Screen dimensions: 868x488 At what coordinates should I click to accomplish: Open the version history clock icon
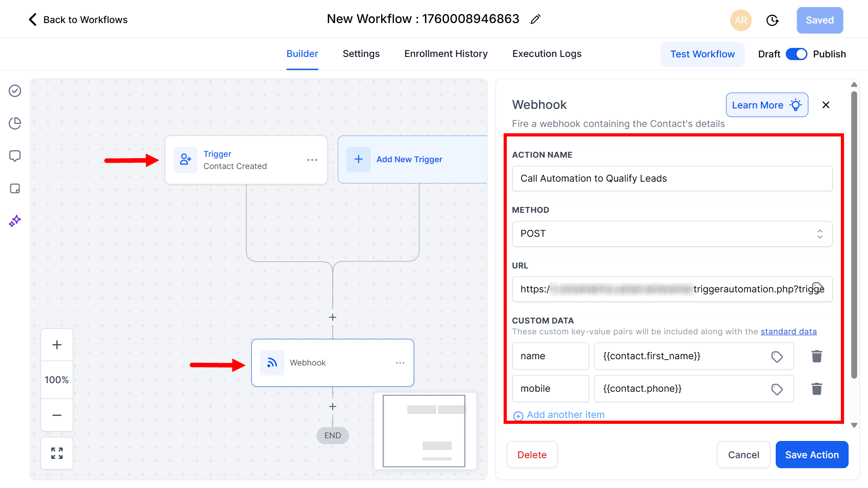tap(772, 20)
